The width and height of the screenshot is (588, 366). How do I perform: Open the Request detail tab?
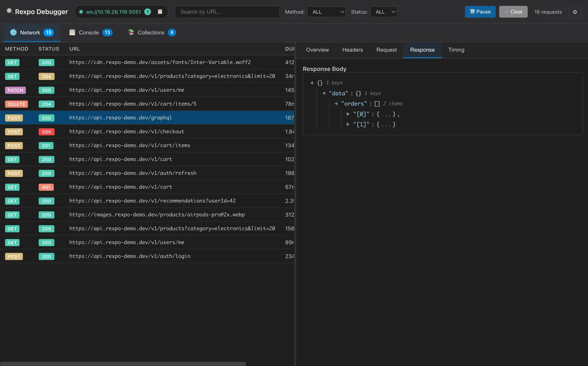pos(386,50)
